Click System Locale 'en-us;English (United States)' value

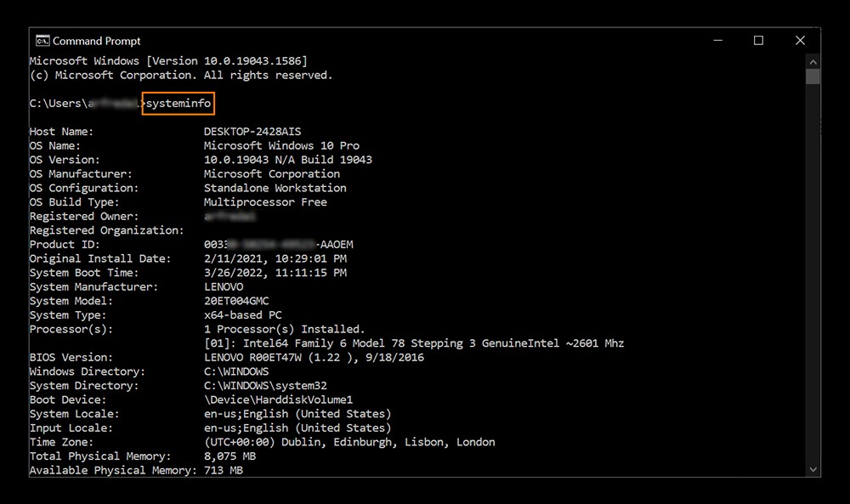(x=297, y=414)
